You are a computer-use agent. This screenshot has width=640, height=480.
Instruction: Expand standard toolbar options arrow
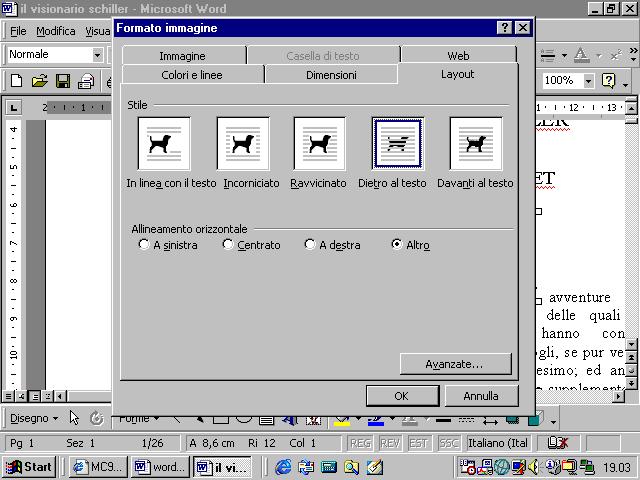(x=626, y=84)
